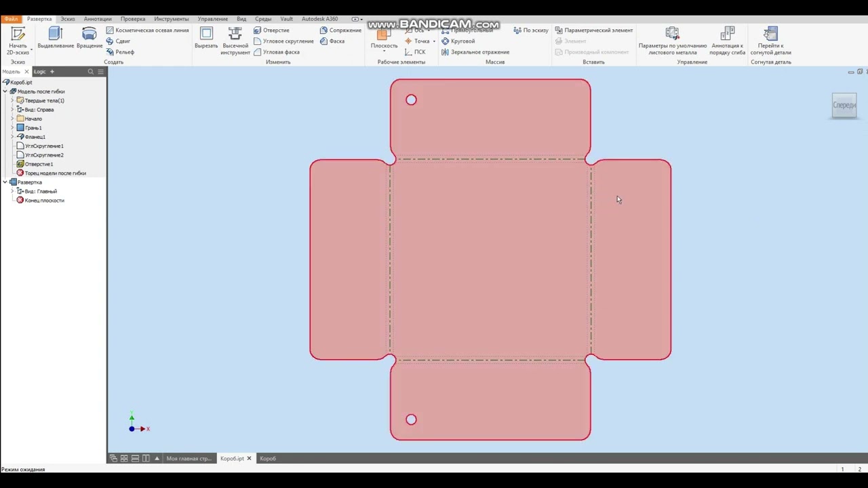The image size is (868, 488).
Task: Click the tile windows layout icon
Action: pos(124,458)
